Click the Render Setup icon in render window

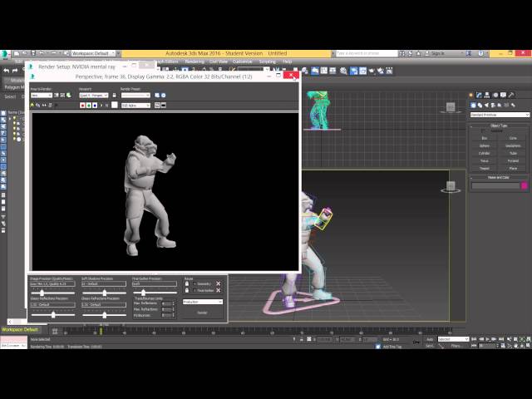(x=157, y=96)
